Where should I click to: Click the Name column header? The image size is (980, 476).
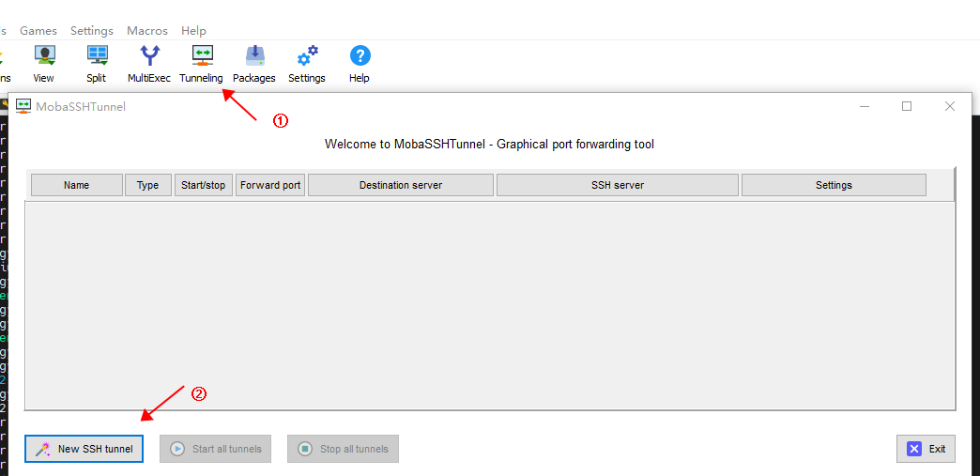pyautogui.click(x=77, y=185)
